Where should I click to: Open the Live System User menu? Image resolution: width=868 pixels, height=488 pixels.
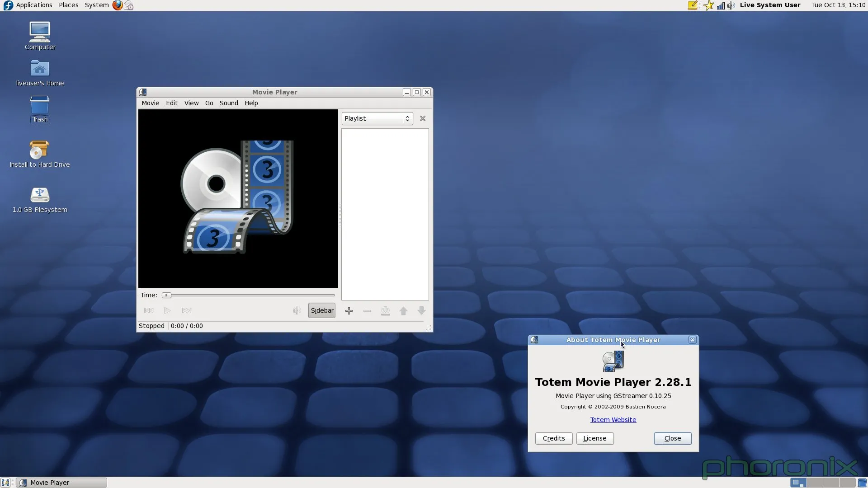tap(770, 5)
